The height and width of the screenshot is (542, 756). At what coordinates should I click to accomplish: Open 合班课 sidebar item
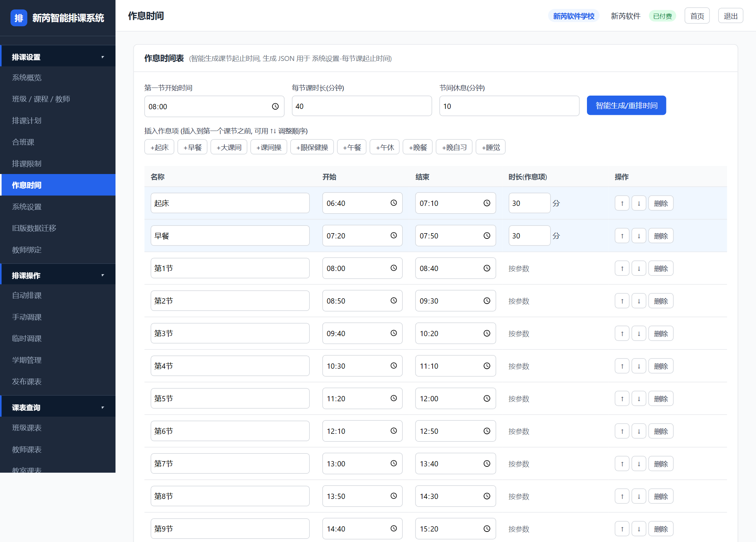point(58,142)
